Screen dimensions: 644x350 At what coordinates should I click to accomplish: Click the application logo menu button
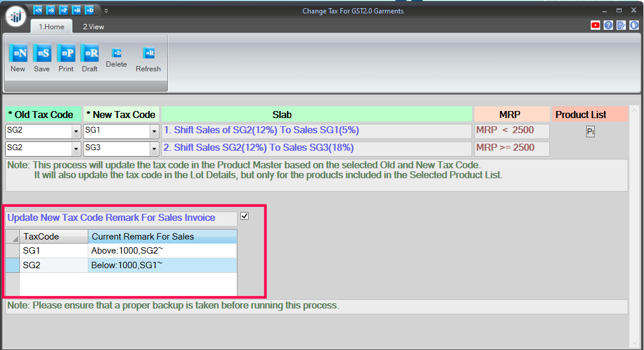click(x=16, y=16)
